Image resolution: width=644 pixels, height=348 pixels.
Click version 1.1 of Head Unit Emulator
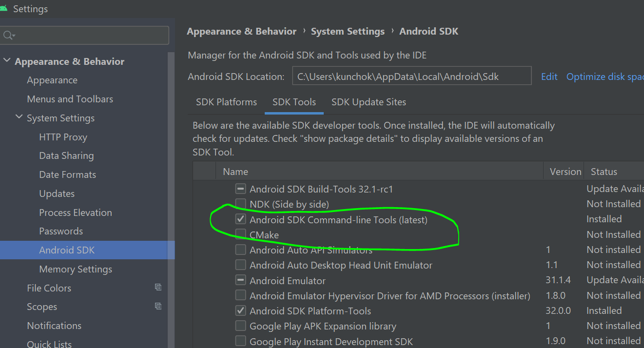click(x=551, y=265)
